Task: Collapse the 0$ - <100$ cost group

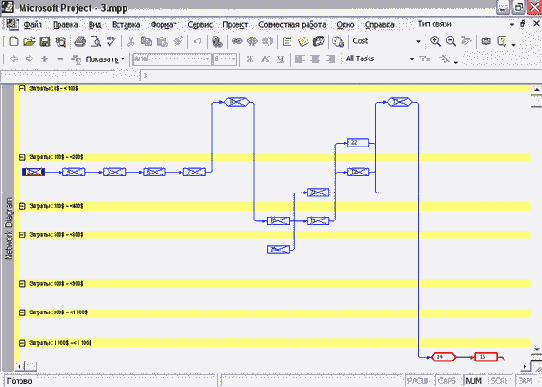Action: pos(22,88)
